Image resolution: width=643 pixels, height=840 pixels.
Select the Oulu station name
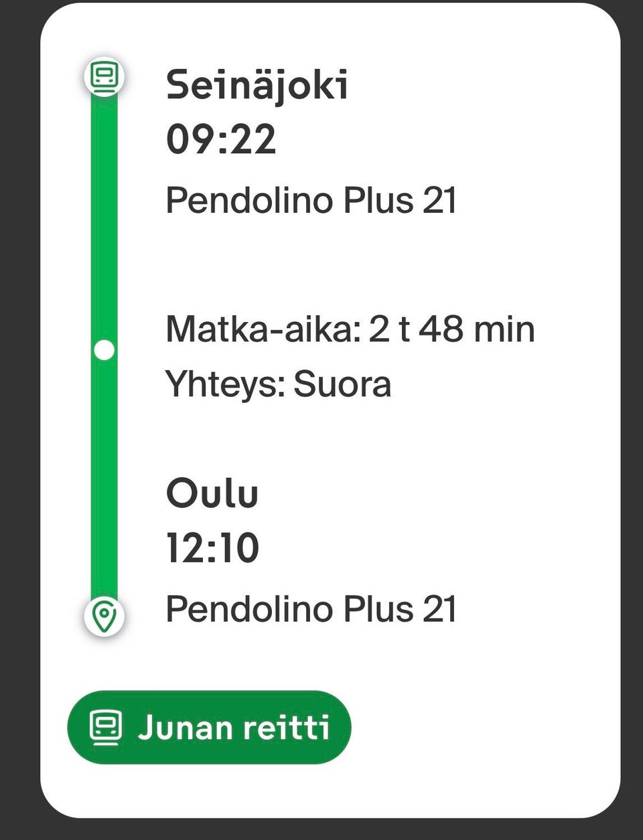click(x=212, y=494)
